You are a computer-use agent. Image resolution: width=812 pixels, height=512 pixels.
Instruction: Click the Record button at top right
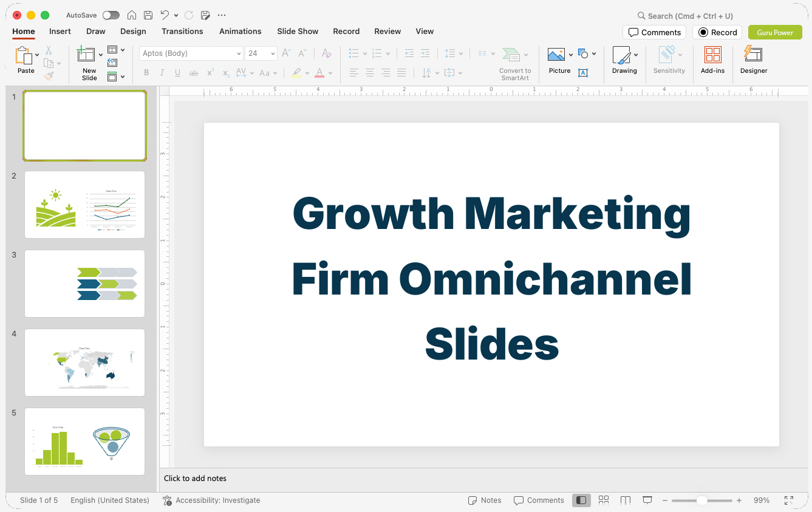click(717, 32)
